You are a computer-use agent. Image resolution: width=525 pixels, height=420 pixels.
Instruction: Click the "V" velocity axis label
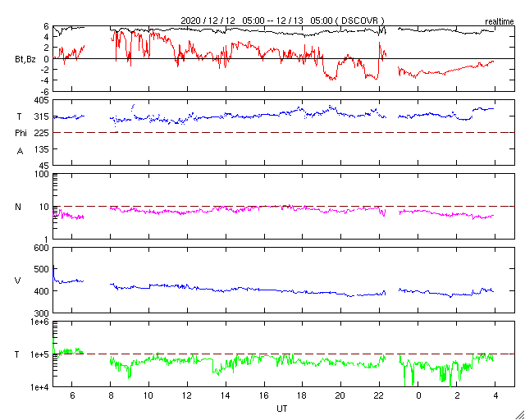pyautogui.click(x=18, y=281)
